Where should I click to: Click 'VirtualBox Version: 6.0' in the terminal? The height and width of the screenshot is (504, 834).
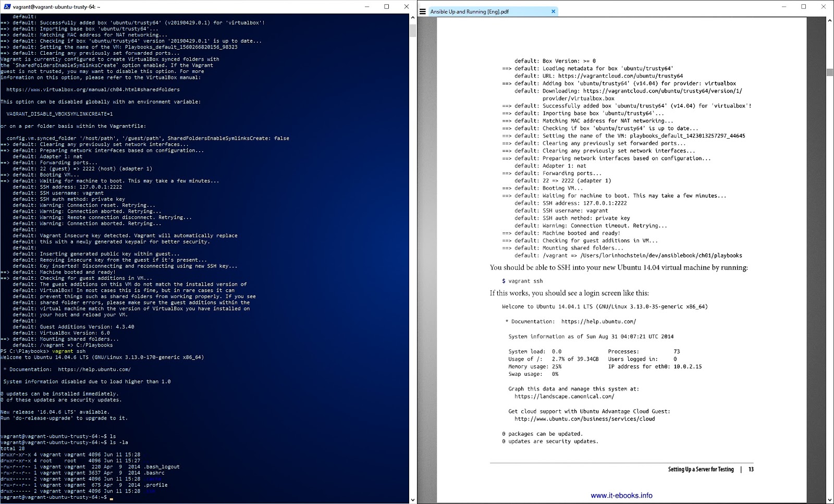(75, 333)
